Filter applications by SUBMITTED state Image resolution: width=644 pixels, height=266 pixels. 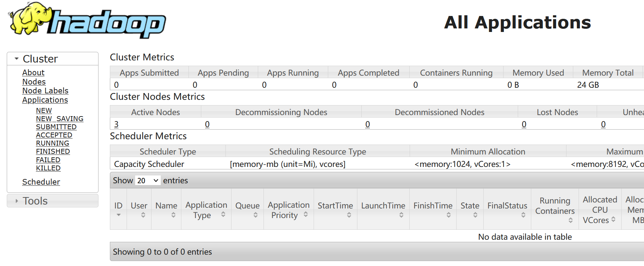tap(56, 127)
